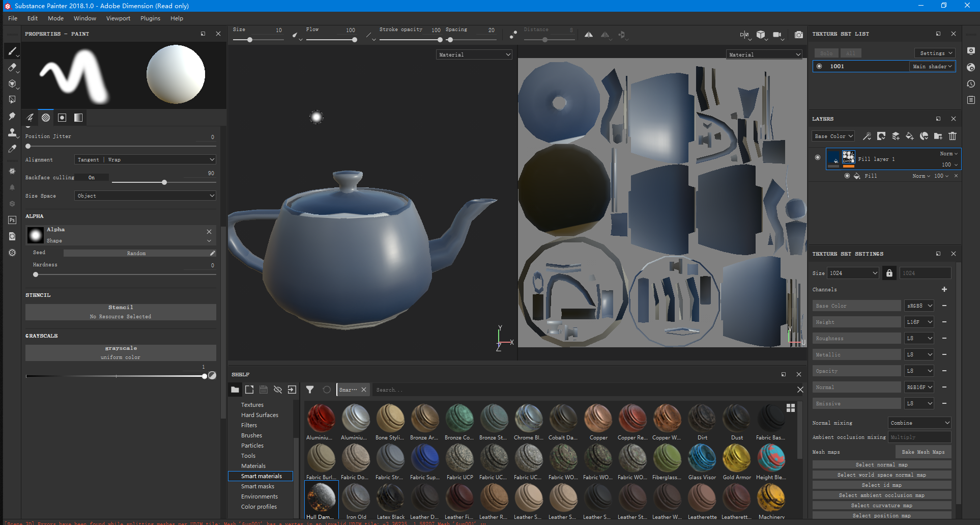Open the Alignment dropdown
This screenshot has height=525, width=980.
click(x=146, y=160)
